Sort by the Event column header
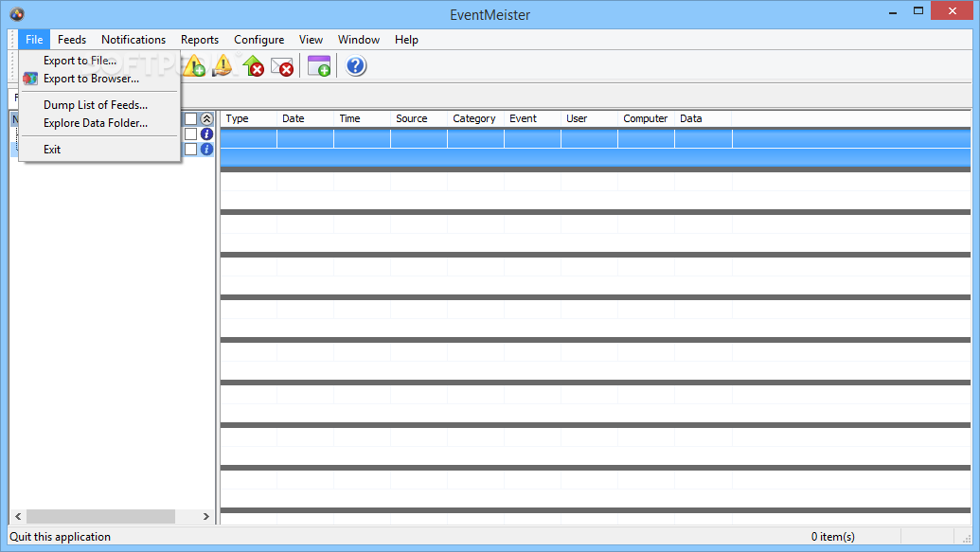Image resolution: width=980 pixels, height=552 pixels. click(x=532, y=118)
